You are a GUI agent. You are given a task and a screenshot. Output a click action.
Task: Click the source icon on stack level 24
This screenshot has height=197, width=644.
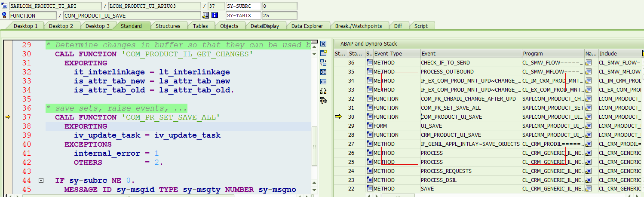pyautogui.click(x=369, y=171)
